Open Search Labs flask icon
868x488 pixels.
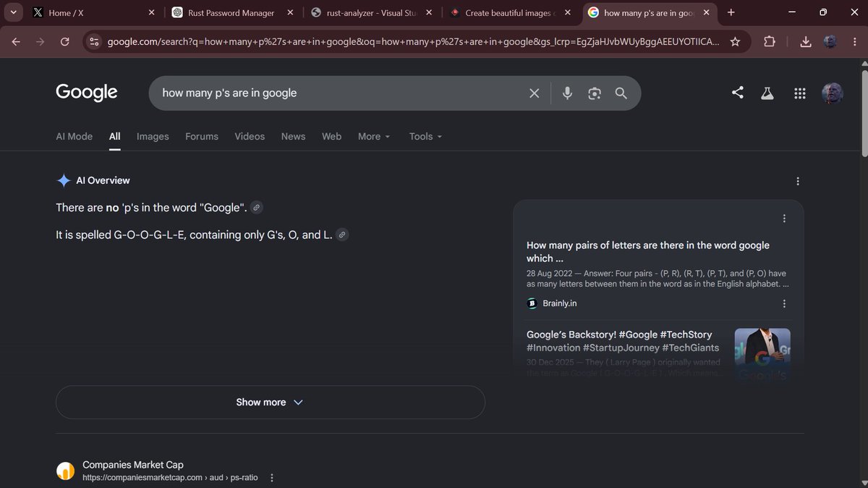point(767,93)
